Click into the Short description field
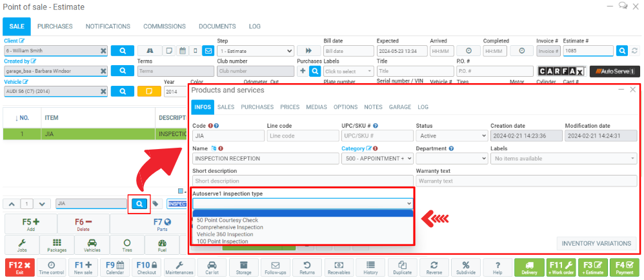This screenshot has height=280, width=644. (303, 181)
